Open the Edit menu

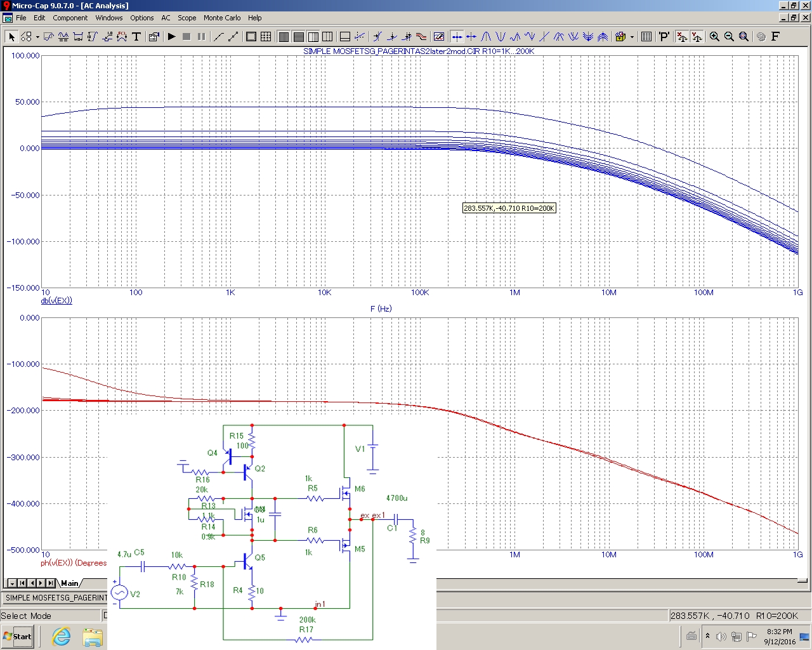pyautogui.click(x=39, y=18)
